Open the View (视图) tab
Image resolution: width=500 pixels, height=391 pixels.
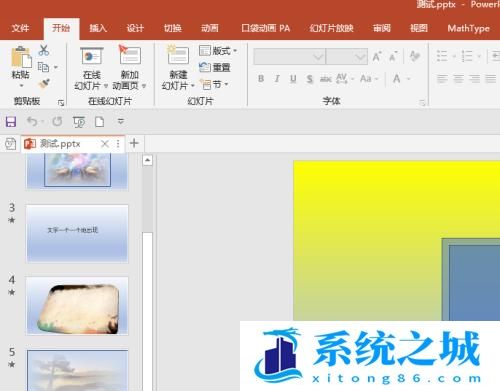click(x=419, y=28)
